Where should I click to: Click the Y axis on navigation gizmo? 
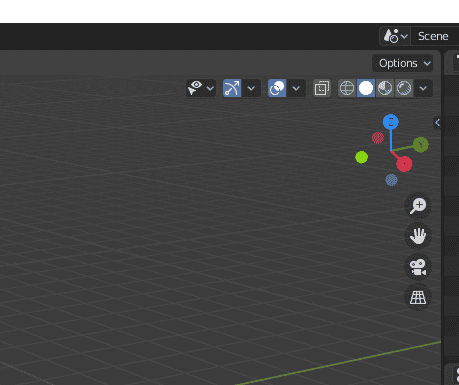(421, 145)
